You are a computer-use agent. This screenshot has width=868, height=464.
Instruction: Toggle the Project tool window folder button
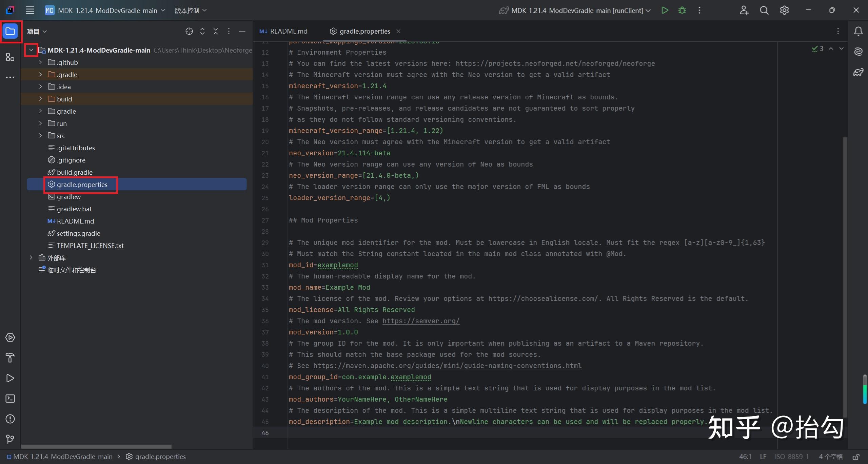coord(10,32)
